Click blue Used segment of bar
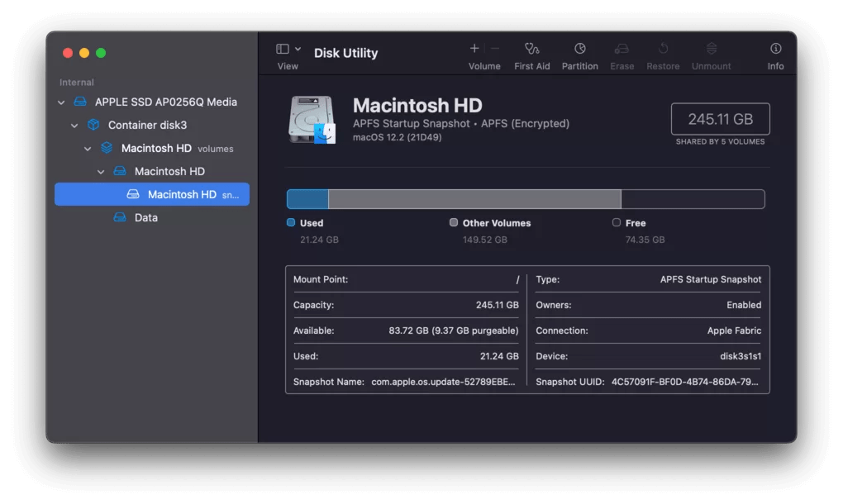The image size is (843, 504). point(307,199)
